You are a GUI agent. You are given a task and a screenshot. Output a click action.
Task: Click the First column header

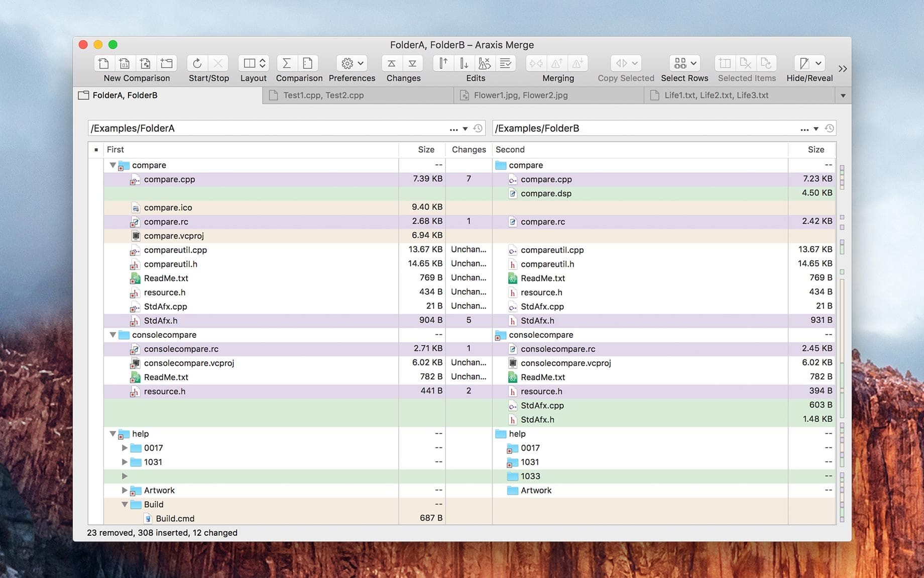[x=115, y=149]
